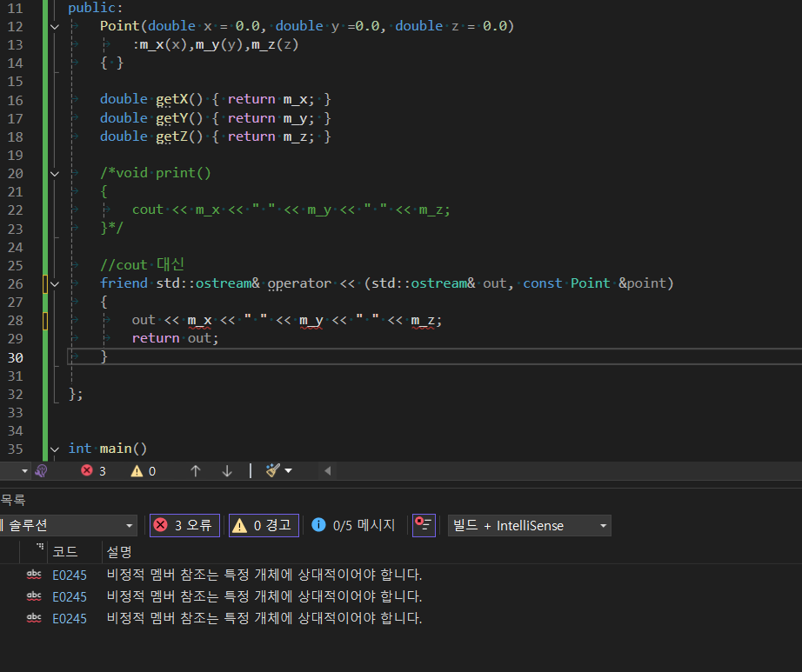Open E0245 link in second error row
Viewport: 802px width, 672px height.
[x=70, y=596]
